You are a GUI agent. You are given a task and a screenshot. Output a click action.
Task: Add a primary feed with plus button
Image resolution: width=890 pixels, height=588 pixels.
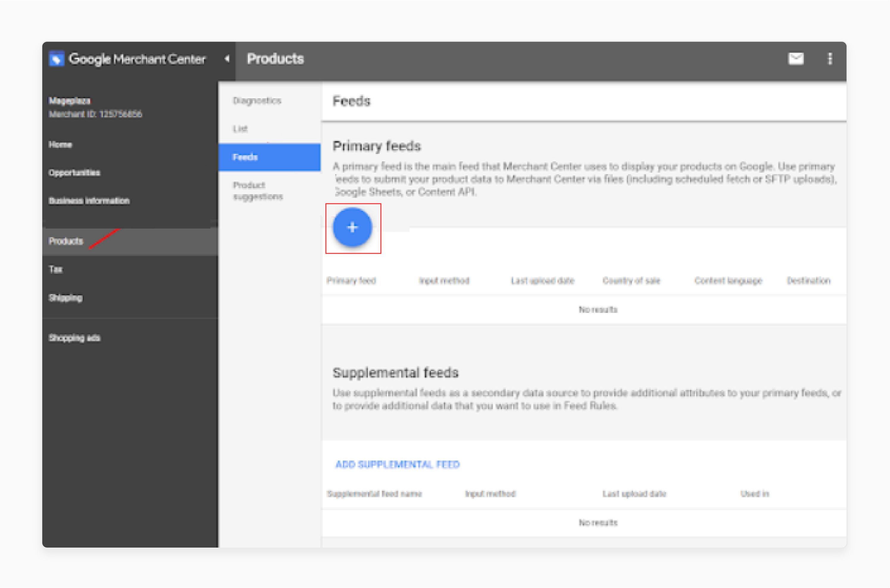pyautogui.click(x=352, y=227)
